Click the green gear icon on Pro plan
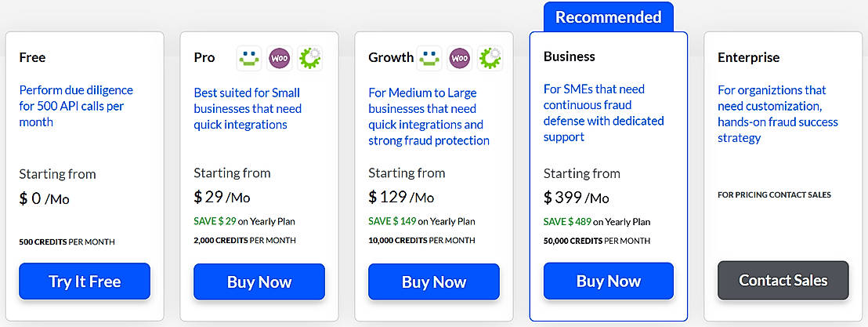868x327 pixels. tap(310, 57)
